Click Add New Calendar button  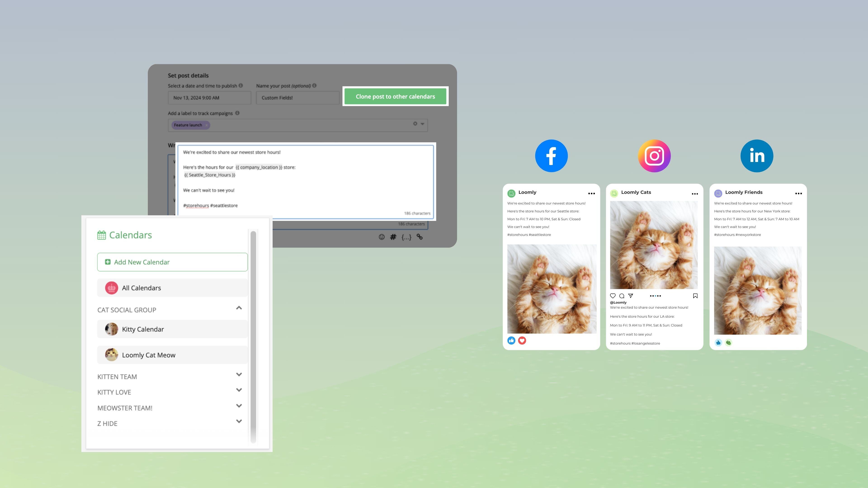[x=172, y=262]
